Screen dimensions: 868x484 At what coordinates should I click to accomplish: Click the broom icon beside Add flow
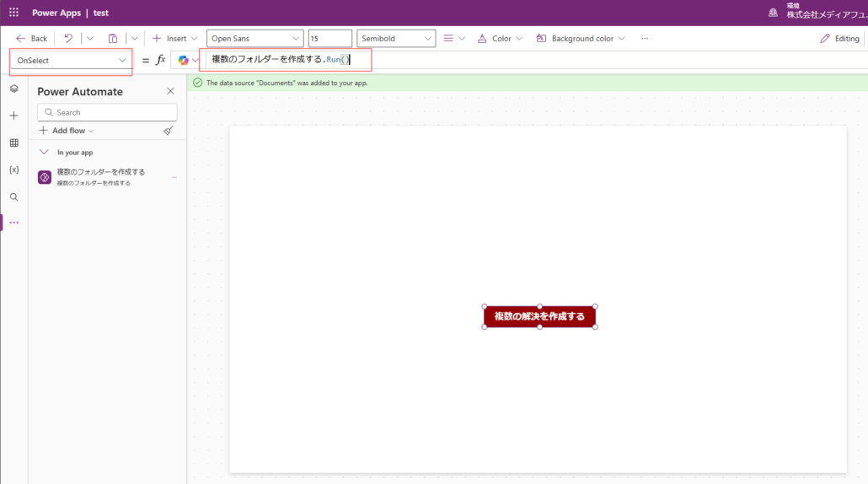pos(168,131)
